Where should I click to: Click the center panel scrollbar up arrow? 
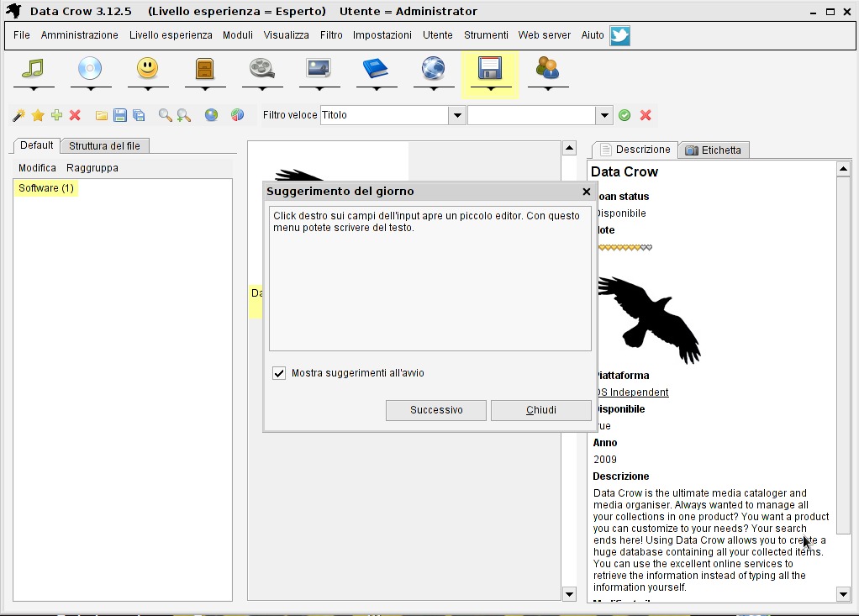pos(569,148)
